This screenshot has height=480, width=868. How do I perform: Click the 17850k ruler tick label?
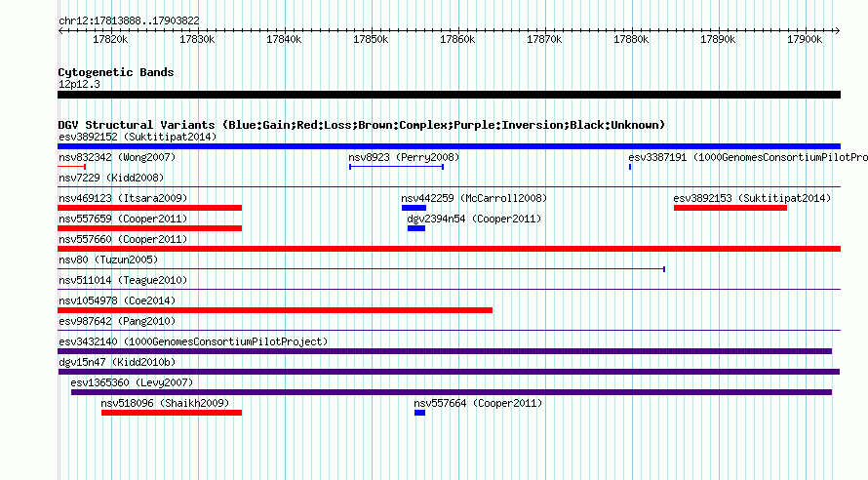pos(371,39)
